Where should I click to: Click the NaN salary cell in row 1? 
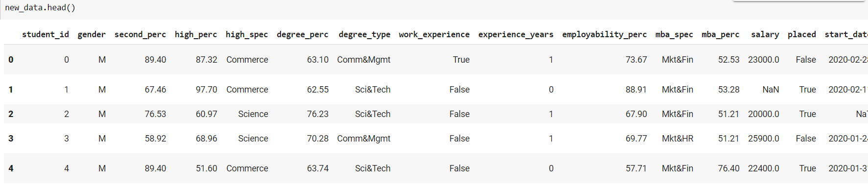tap(771, 90)
